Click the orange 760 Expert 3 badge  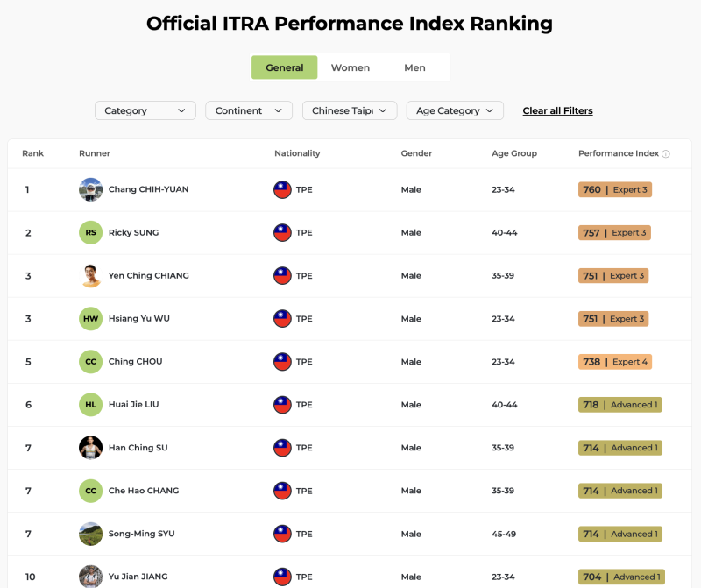[615, 189]
